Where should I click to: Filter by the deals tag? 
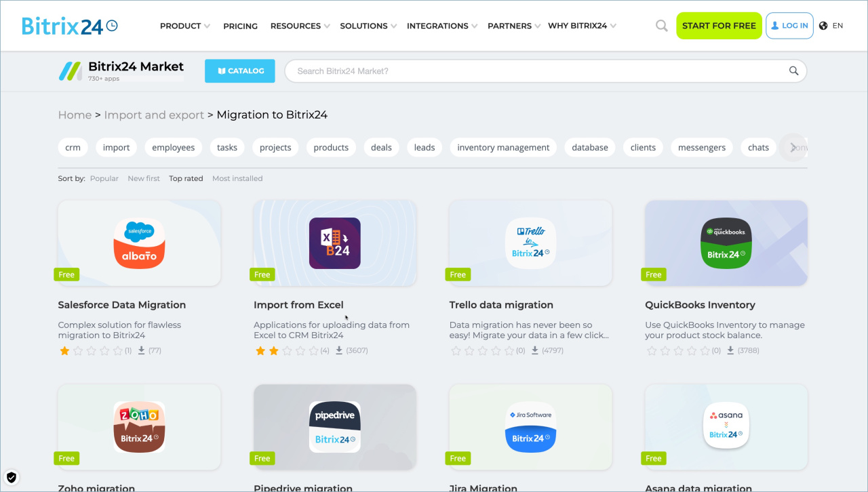[381, 148]
